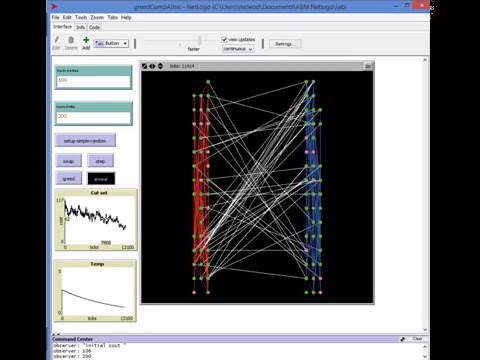The height and width of the screenshot is (360, 480).
Task: Open the Edit menu
Action: (67, 17)
